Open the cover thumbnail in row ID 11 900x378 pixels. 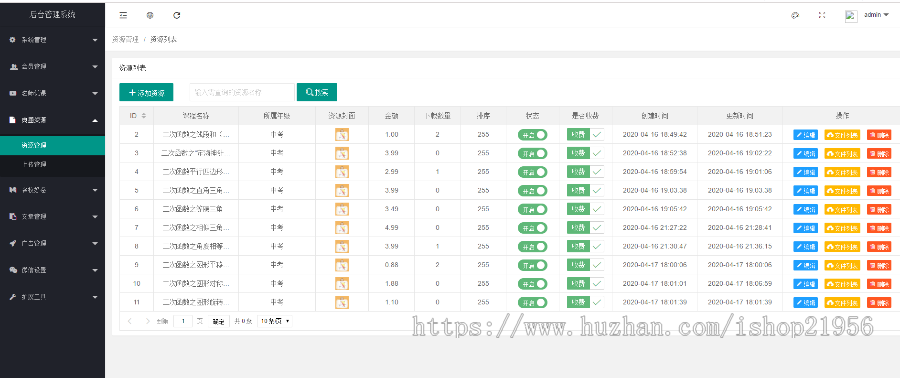(x=342, y=302)
